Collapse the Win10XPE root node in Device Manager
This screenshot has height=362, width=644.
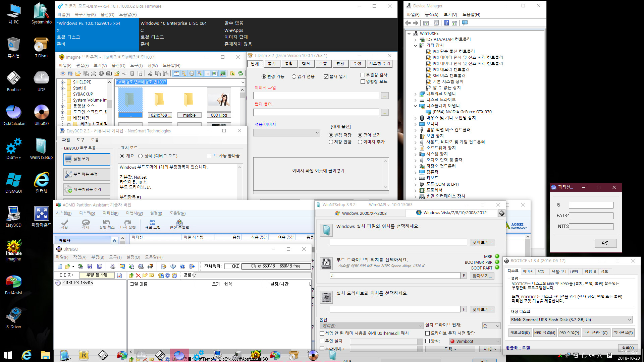click(409, 34)
